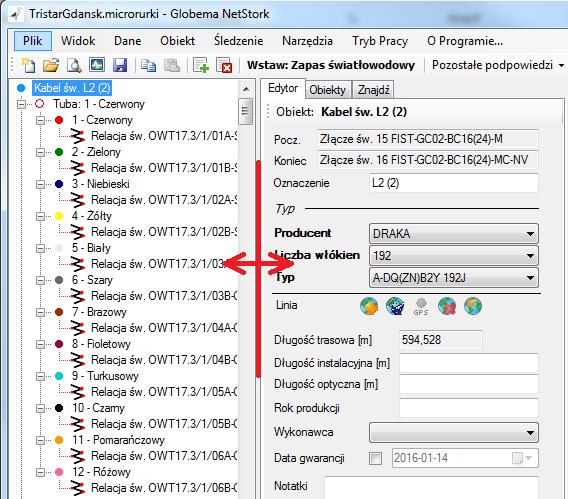Click the new document toolbar icon
The image size is (568, 499).
[x=28, y=66]
